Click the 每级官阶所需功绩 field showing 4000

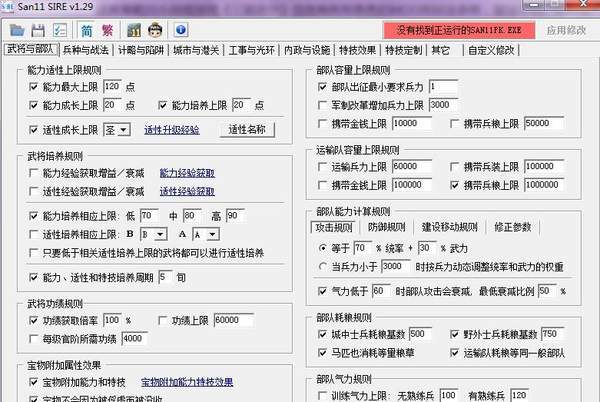coord(134,338)
